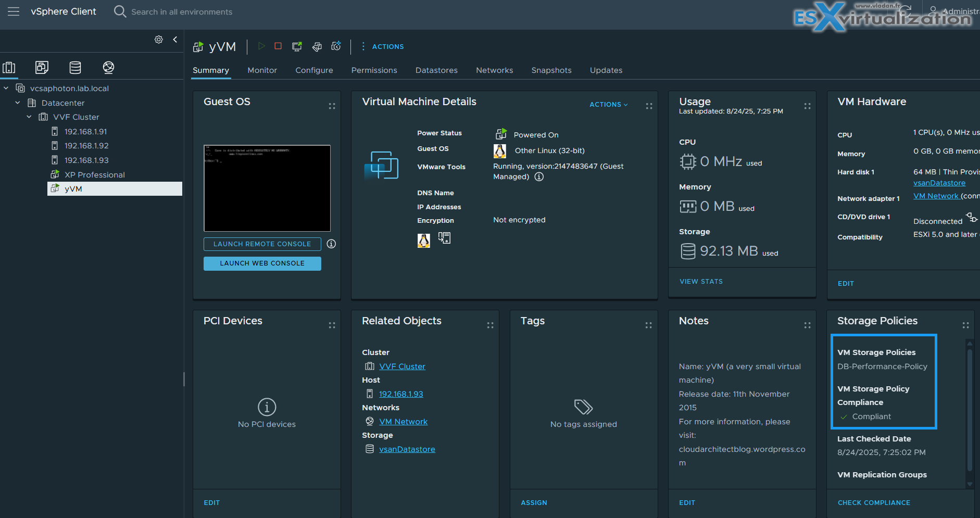980x518 pixels.
Task: Switch to the Datastores tab
Action: (x=436, y=70)
